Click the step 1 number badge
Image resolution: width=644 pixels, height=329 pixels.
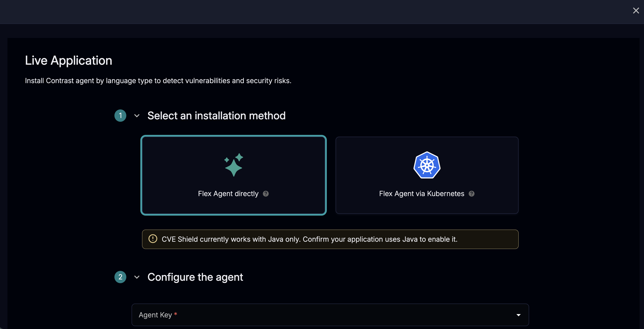coord(120,116)
